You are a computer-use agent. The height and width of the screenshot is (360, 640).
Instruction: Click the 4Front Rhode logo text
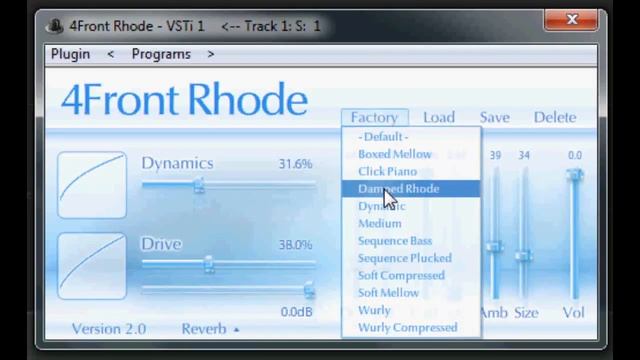(184, 99)
